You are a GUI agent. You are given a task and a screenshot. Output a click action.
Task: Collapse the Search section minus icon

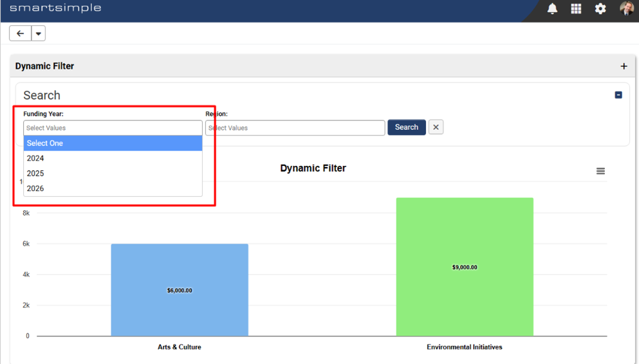pyautogui.click(x=618, y=95)
